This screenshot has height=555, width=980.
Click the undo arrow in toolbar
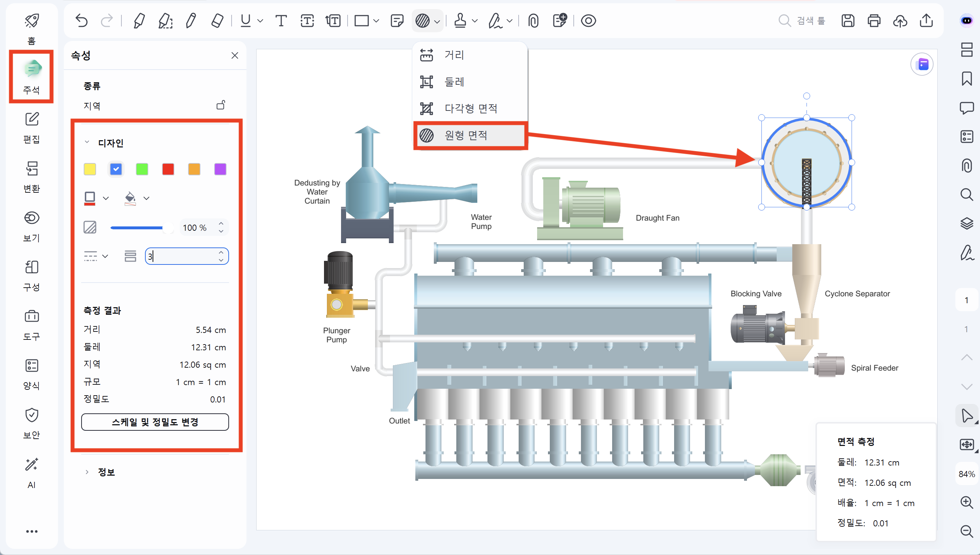coord(81,21)
